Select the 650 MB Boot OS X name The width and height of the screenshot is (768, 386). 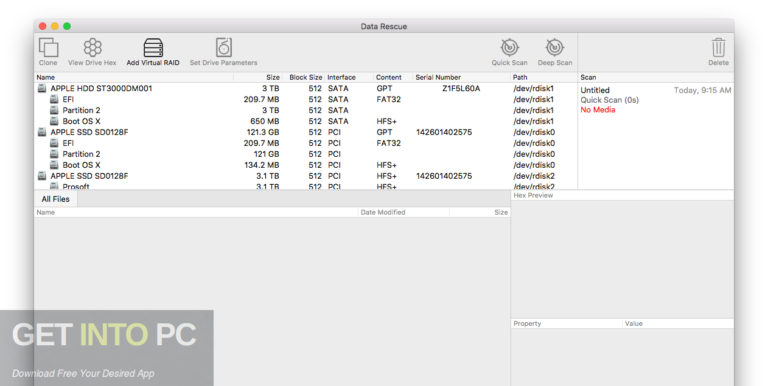[81, 121]
